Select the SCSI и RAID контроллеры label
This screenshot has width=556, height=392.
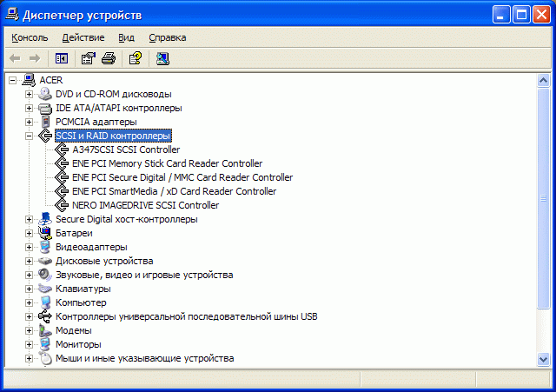113,136
